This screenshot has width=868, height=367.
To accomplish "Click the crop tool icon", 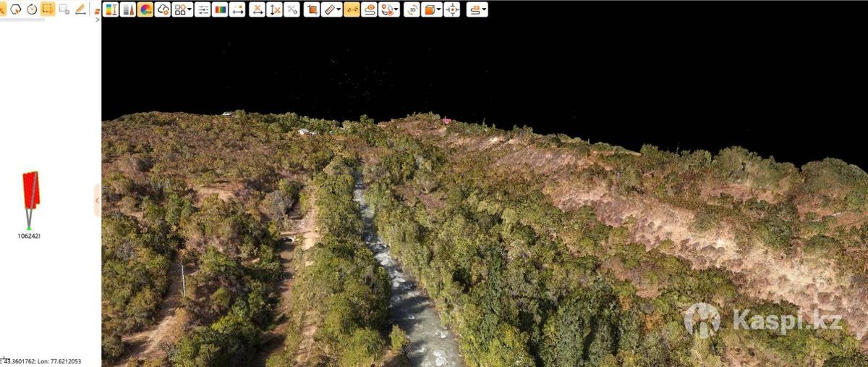I will 312,9.
